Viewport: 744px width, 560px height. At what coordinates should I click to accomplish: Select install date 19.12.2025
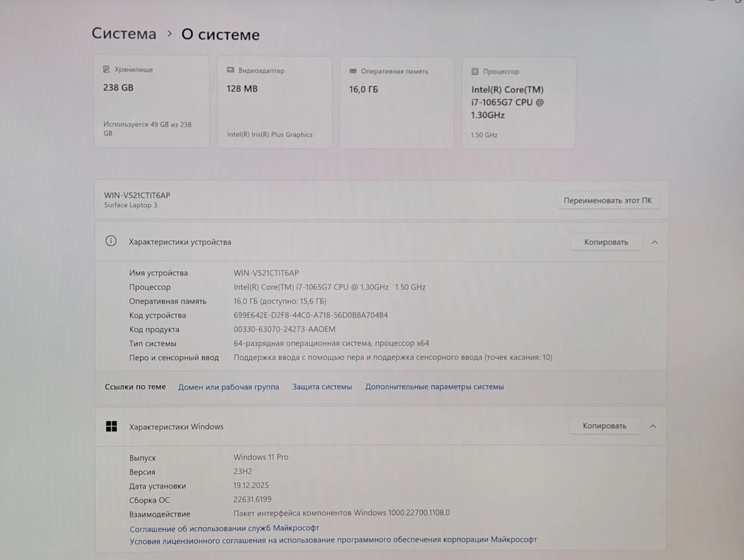[251, 485]
